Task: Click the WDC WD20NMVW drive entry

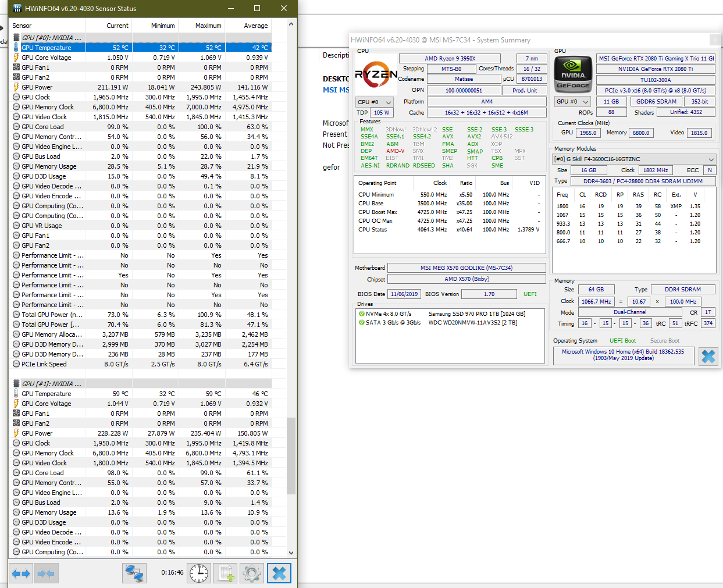Action: (473, 322)
